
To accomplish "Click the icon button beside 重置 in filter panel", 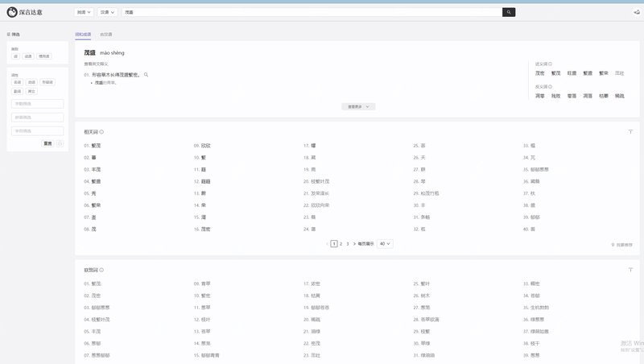I will [x=60, y=143].
